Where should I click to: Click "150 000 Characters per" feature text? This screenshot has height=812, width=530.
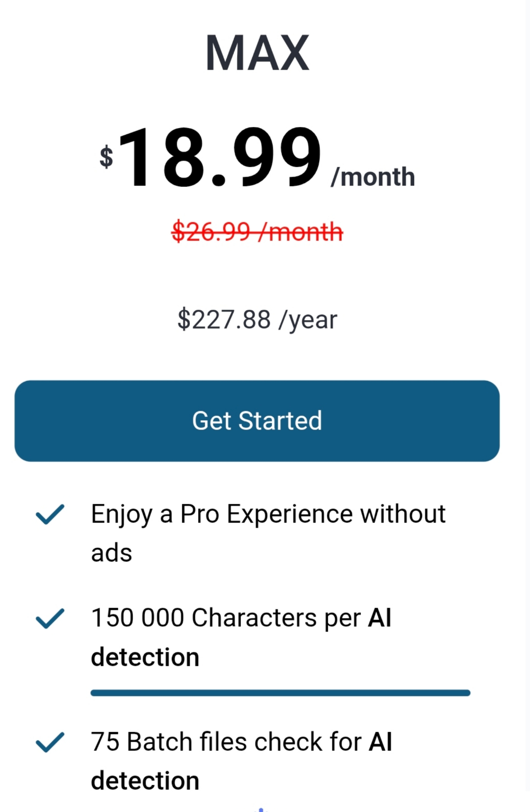226,618
